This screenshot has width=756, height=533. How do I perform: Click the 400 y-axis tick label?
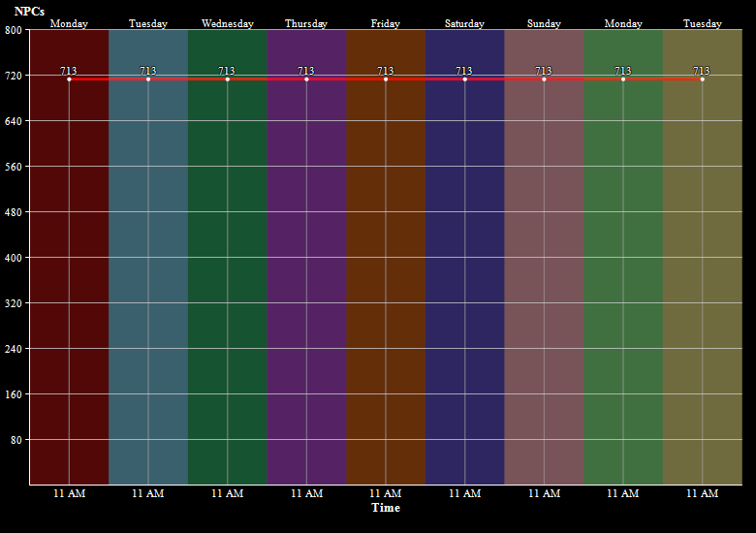pos(14,258)
